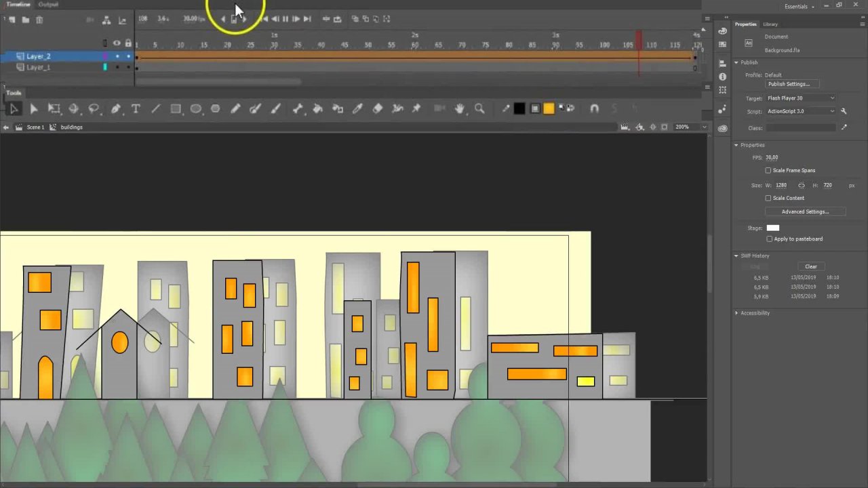Screen dimensions: 868x488
Task: Expand the Accessibility section
Action: [736, 313]
